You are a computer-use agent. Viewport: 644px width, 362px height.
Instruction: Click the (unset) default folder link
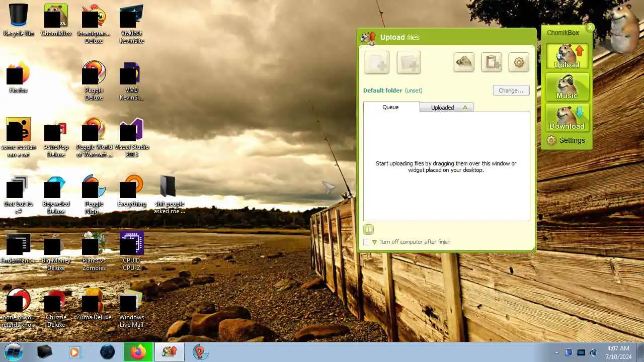click(x=414, y=90)
